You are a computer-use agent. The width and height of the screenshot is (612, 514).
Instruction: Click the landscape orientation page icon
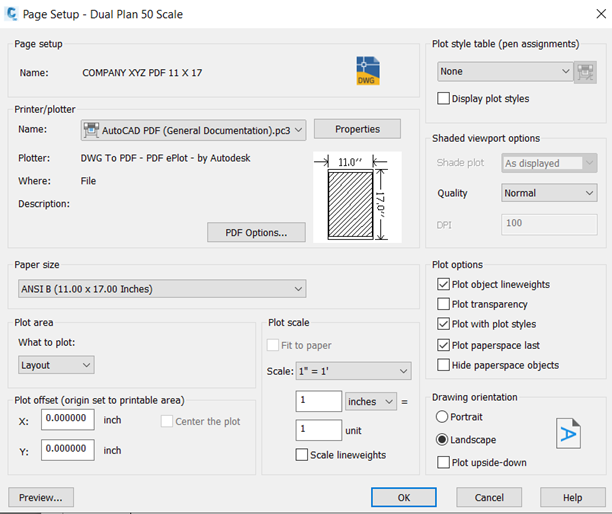point(568,433)
